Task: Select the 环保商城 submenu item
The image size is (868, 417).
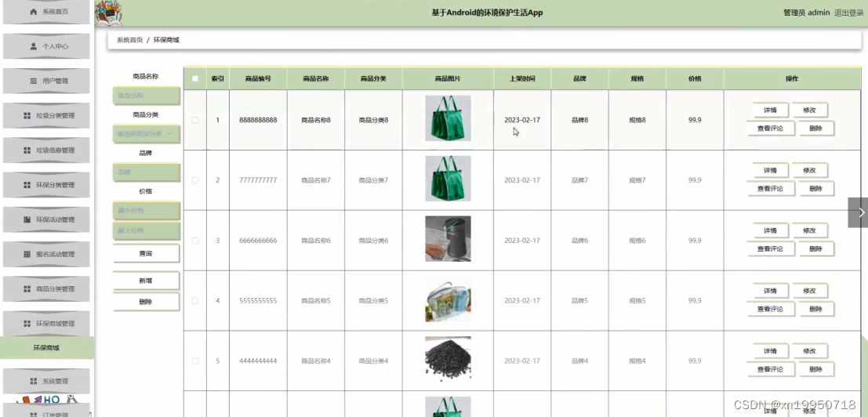Action: click(46, 348)
